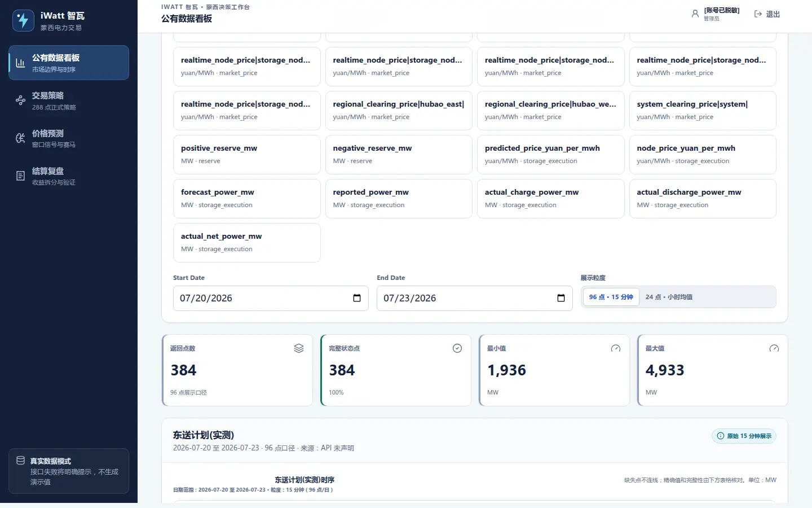Click the 交易策略 sidebar icon
This screenshot has width=812, height=508.
click(x=20, y=100)
